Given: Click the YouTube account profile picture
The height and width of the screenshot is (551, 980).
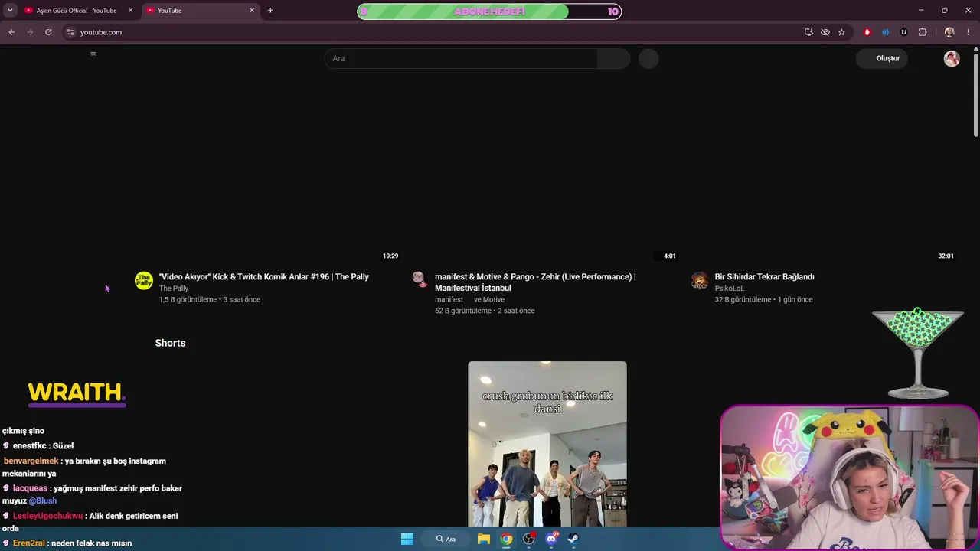Looking at the screenshot, I should point(952,58).
